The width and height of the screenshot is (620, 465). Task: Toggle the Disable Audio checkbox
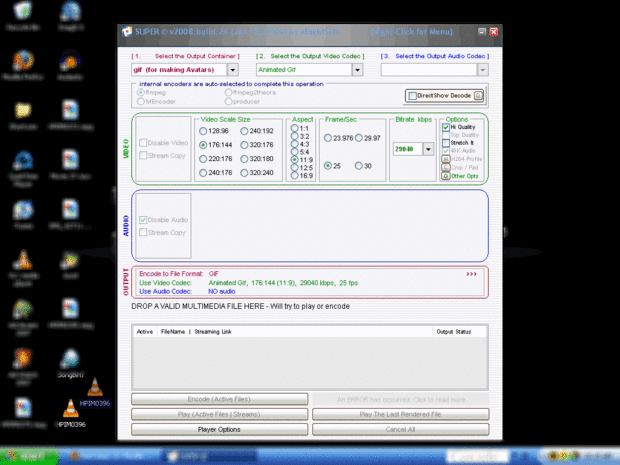143,220
